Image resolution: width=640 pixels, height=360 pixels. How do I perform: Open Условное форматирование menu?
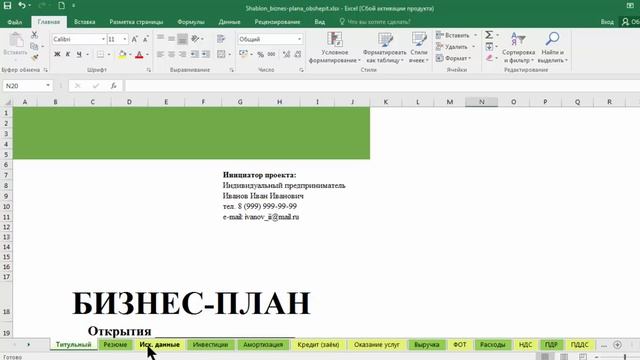click(x=335, y=47)
